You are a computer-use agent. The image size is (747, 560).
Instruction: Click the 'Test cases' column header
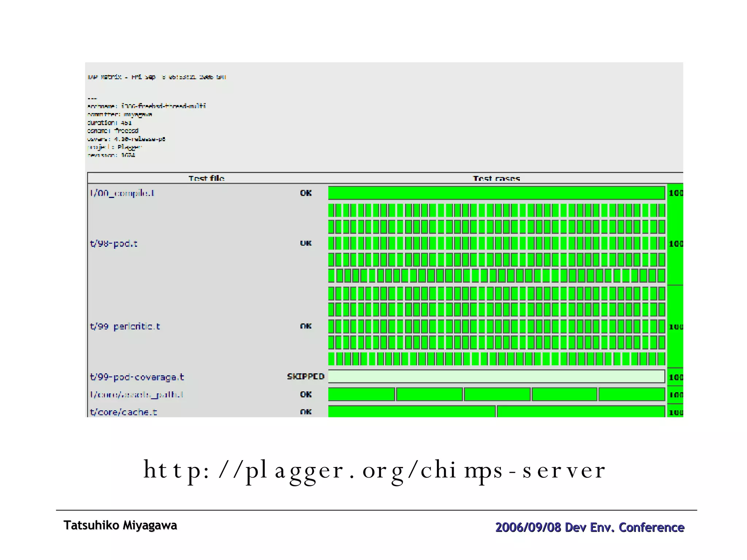point(496,178)
